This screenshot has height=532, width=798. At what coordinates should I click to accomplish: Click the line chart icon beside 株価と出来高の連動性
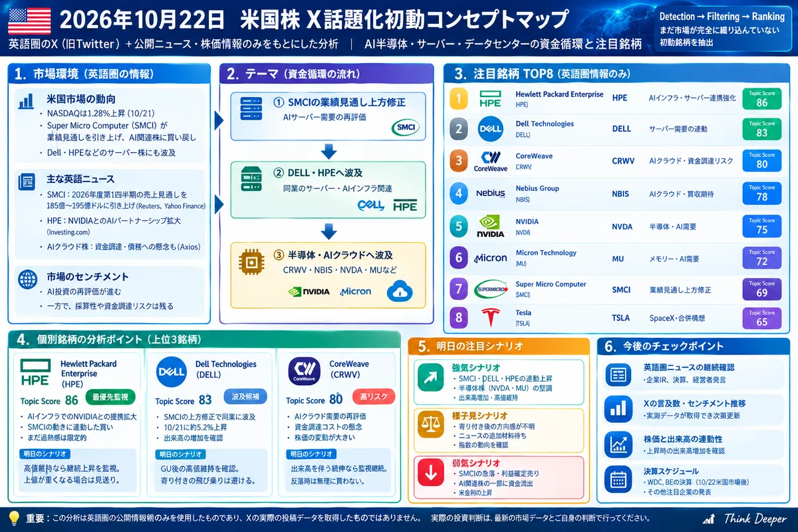[x=619, y=444]
